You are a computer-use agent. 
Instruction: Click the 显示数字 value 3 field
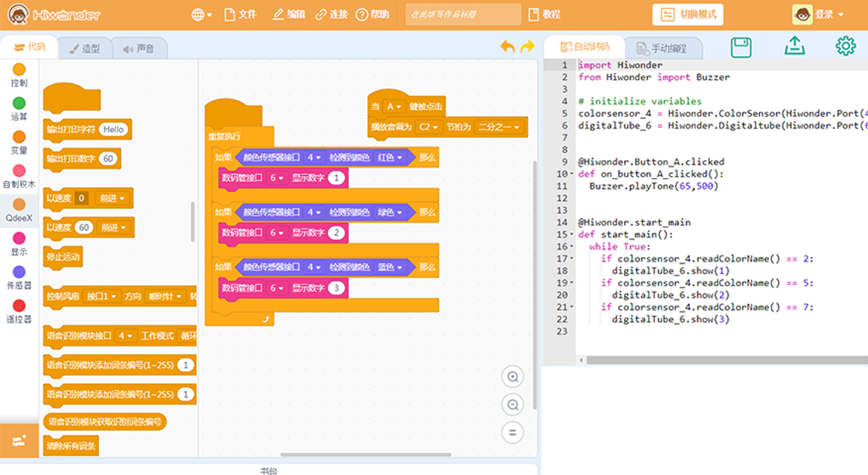tap(336, 287)
